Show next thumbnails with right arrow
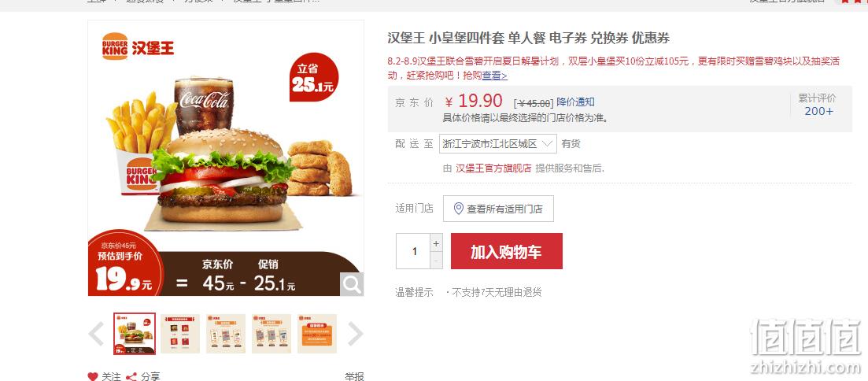Screen dimensions: 868x381 [x=355, y=334]
